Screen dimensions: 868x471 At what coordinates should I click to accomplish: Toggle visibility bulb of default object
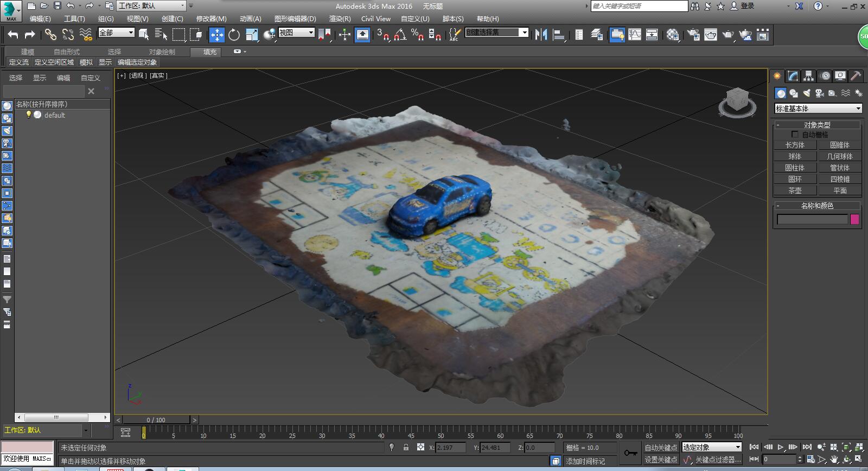(x=29, y=114)
